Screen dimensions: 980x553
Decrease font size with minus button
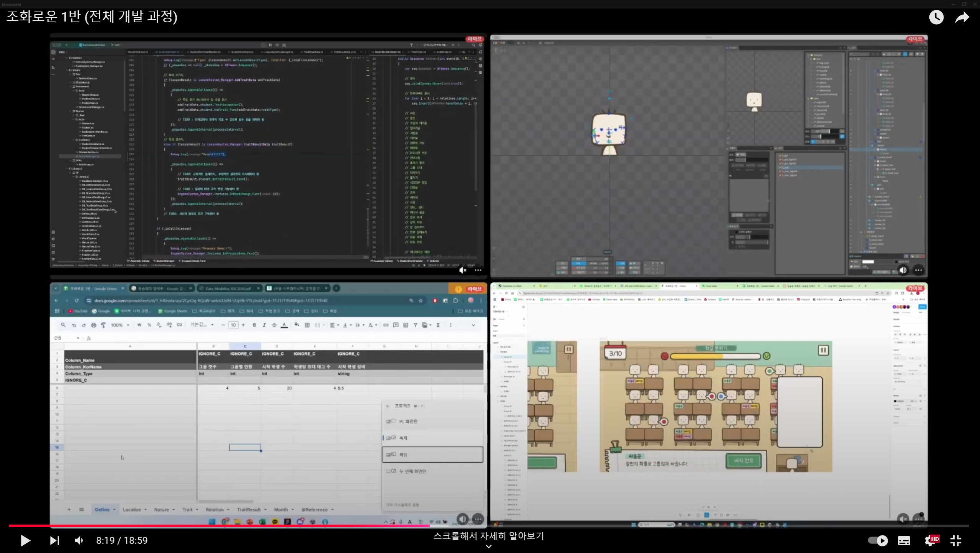(x=223, y=325)
